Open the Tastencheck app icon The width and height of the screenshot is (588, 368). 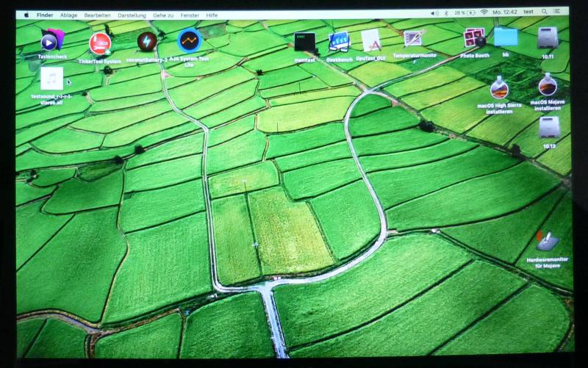(52, 41)
